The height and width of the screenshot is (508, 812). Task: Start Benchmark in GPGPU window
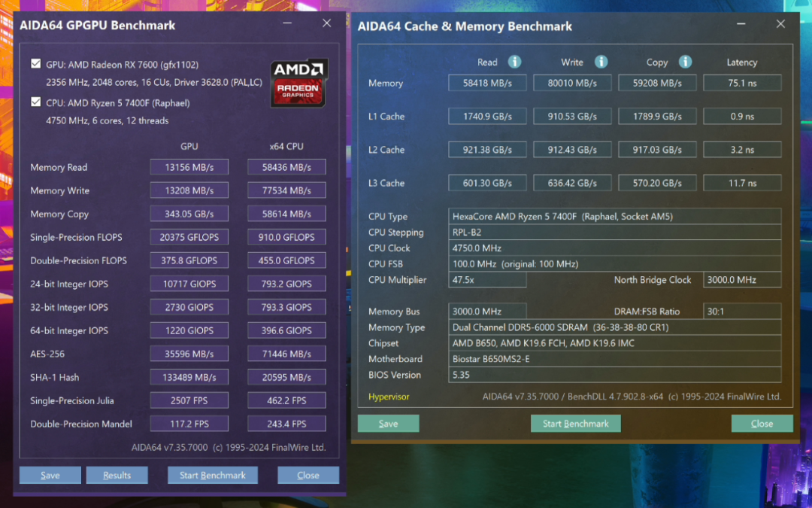pyautogui.click(x=212, y=476)
